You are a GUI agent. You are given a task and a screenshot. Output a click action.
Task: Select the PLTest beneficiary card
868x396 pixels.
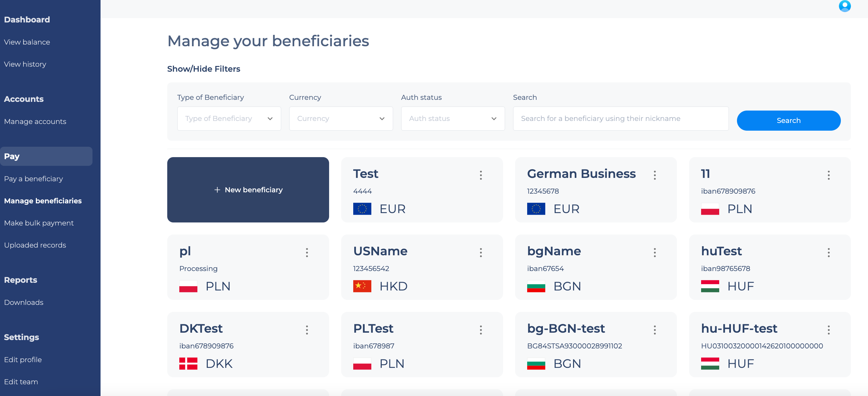tap(422, 344)
